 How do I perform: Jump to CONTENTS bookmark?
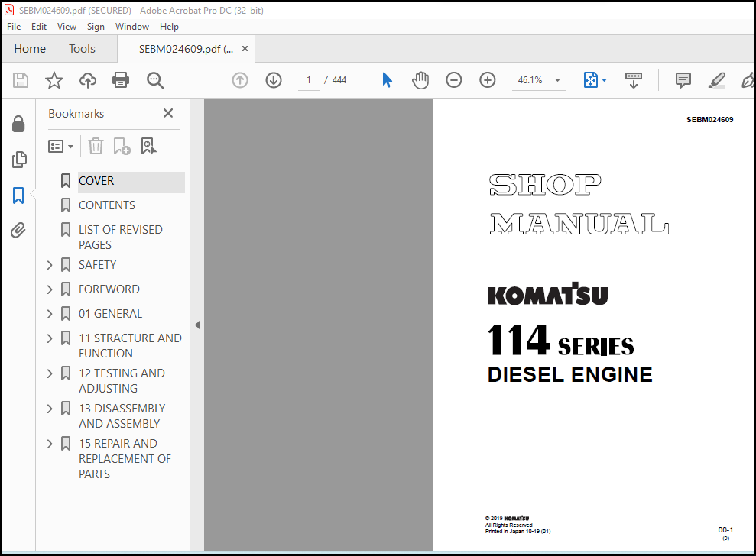point(107,205)
